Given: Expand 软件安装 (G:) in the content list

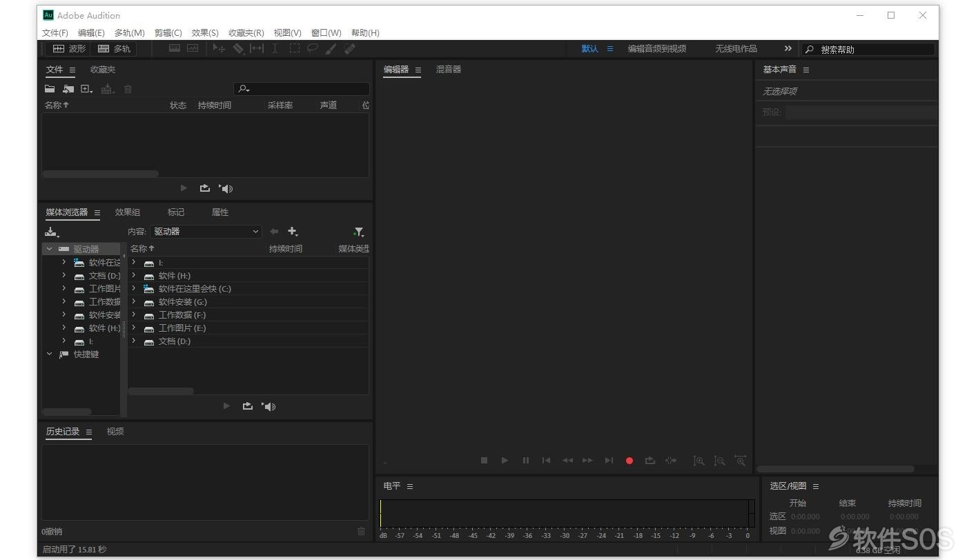Looking at the screenshot, I should pyautogui.click(x=134, y=301).
